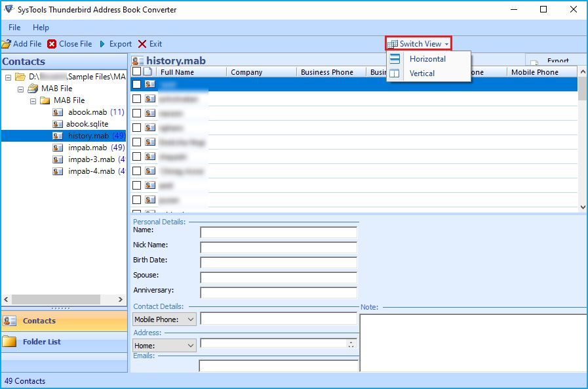Click the Vertical layout icon

pos(395,73)
